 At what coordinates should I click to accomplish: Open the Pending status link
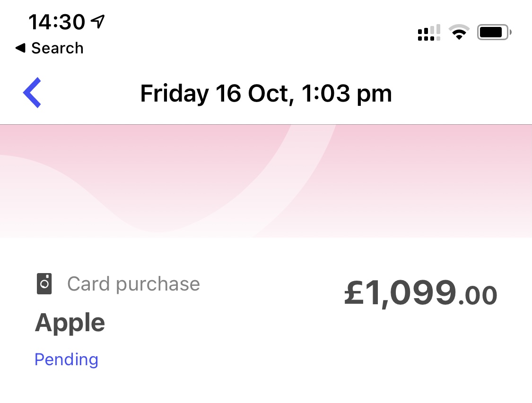67,360
